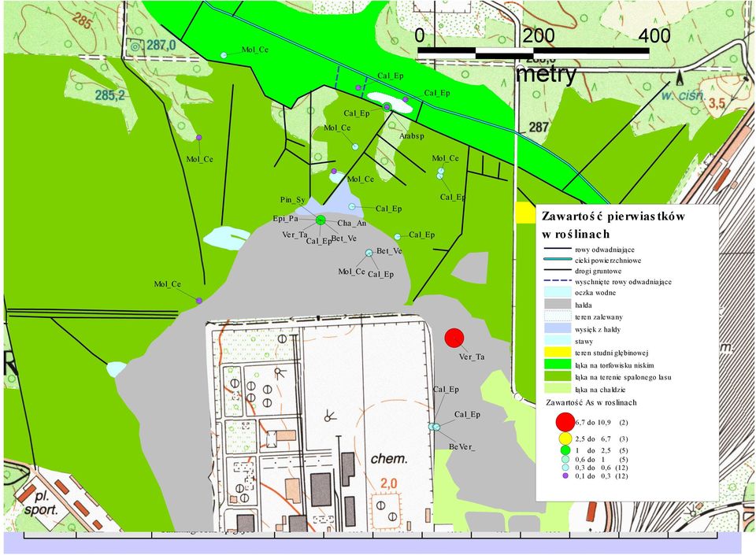Click the pale green łąka na chałdzie swatch
The height and width of the screenshot is (555, 756).
click(x=558, y=389)
